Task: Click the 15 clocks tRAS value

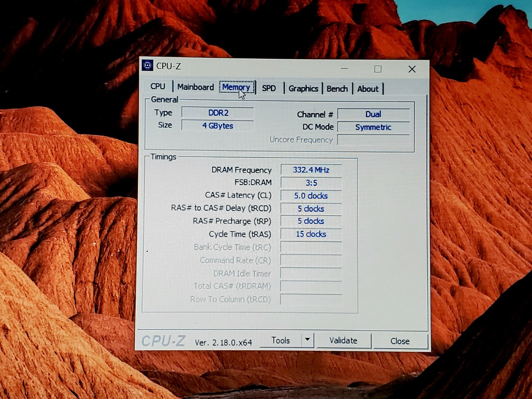Action: (311, 234)
